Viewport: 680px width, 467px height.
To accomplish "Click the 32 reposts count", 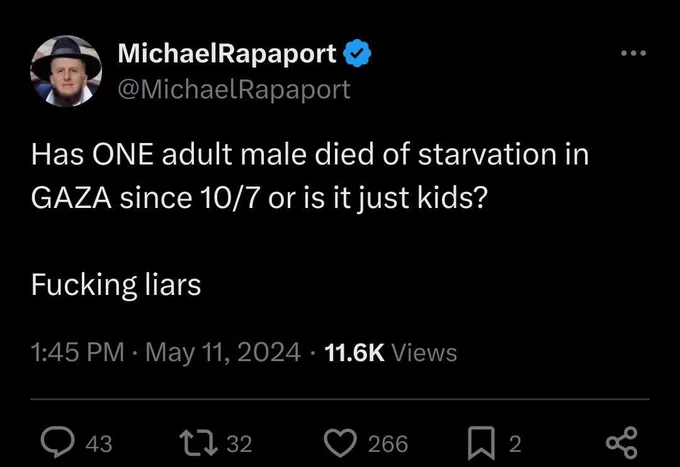I will [239, 444].
